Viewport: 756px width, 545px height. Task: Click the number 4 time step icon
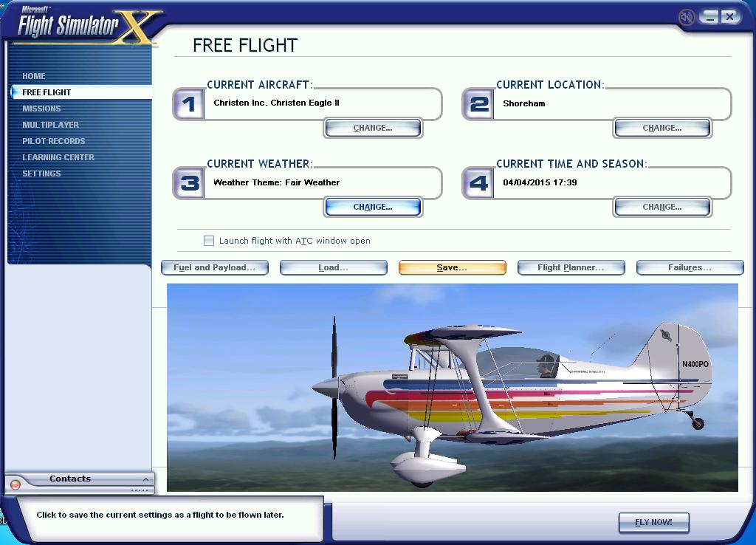pos(478,183)
